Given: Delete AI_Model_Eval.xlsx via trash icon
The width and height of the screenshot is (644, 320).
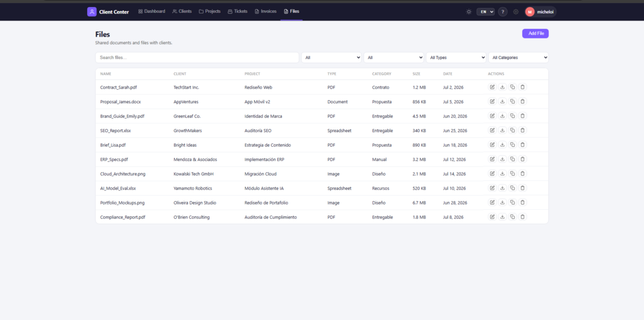Looking at the screenshot, I should point(522,188).
